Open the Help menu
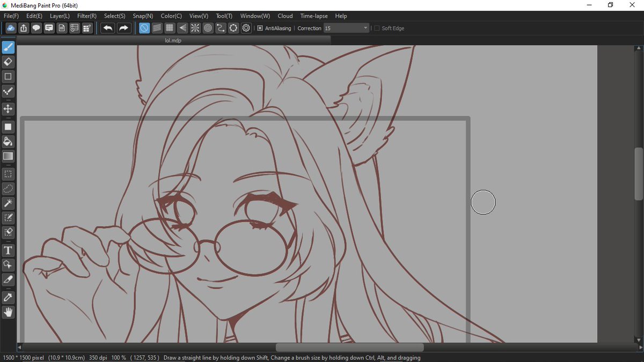644x362 pixels. [341, 16]
